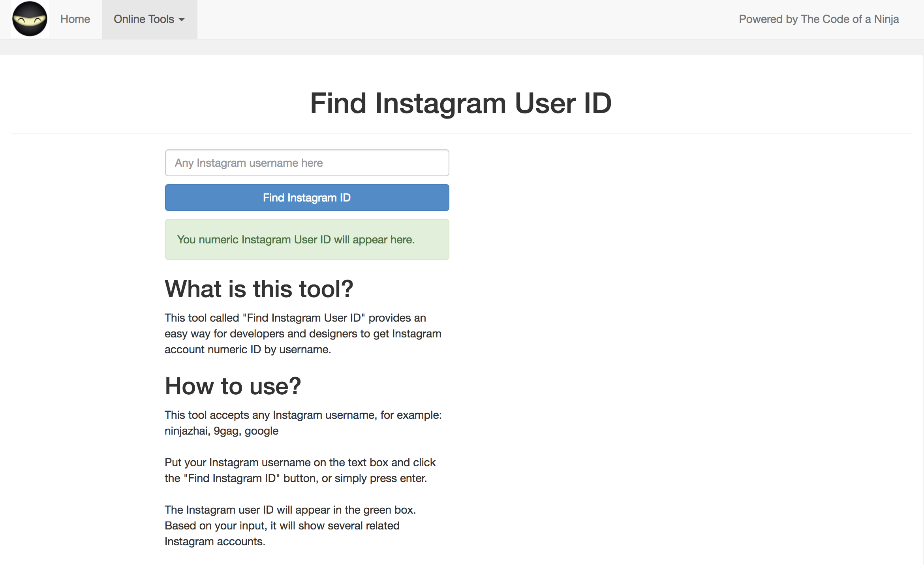Click the caret beside Online Tools
924x565 pixels.
click(182, 20)
